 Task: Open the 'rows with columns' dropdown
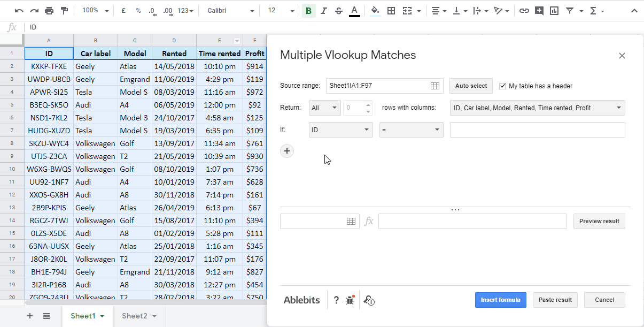click(537, 107)
